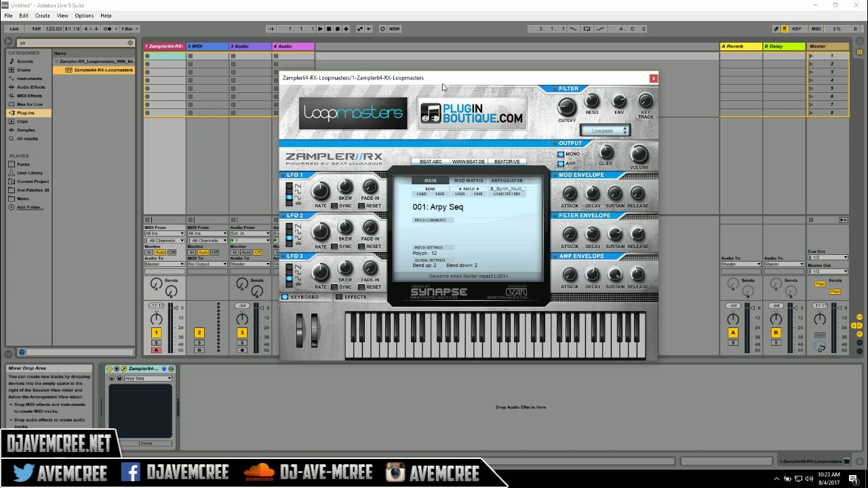
Task: Deactivate track 2 activator button
Action: click(199, 333)
